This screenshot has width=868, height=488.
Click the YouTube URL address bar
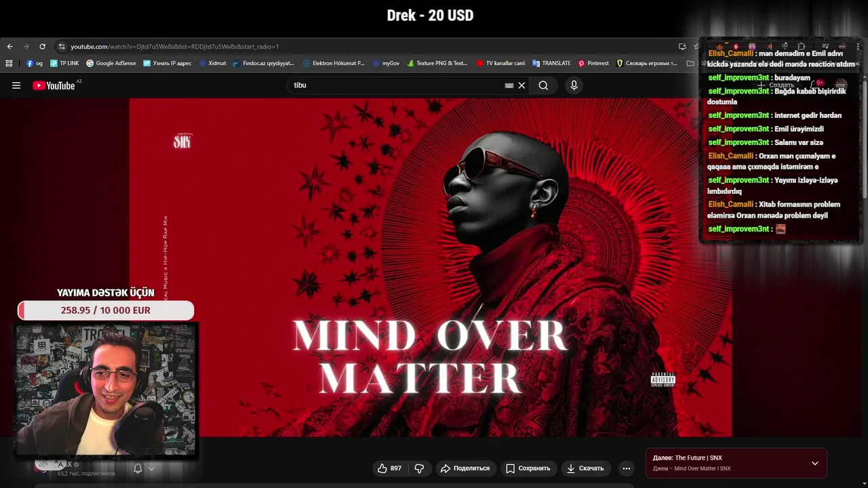click(x=366, y=47)
